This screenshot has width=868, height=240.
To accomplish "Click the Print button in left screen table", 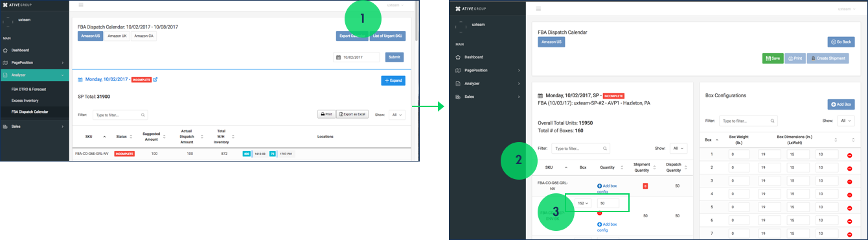I will tap(326, 114).
